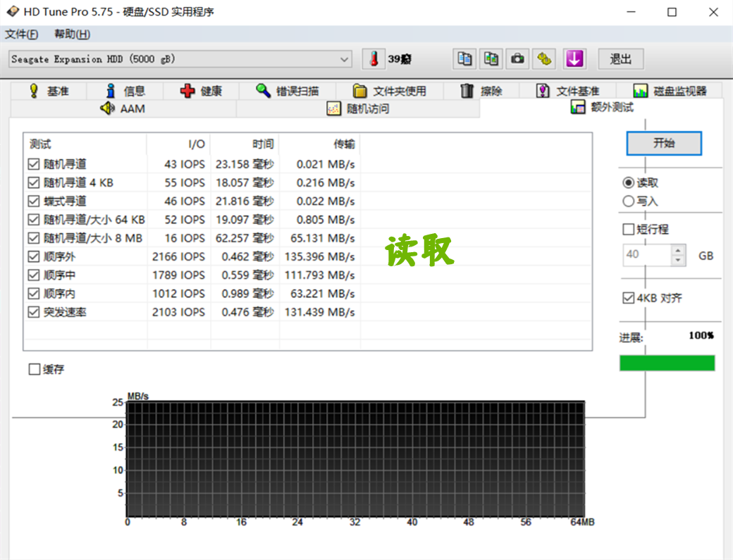Select the 写入 write radio button

[x=628, y=201]
